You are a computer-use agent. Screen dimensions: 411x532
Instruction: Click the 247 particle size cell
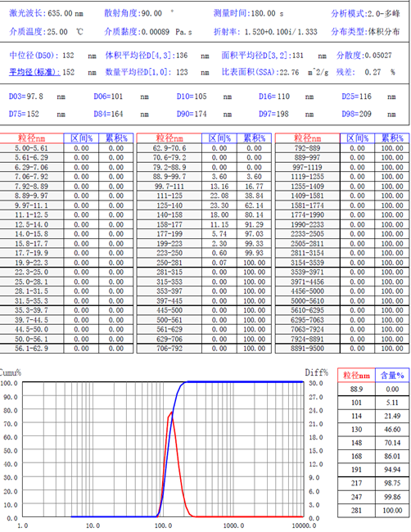[356, 497]
